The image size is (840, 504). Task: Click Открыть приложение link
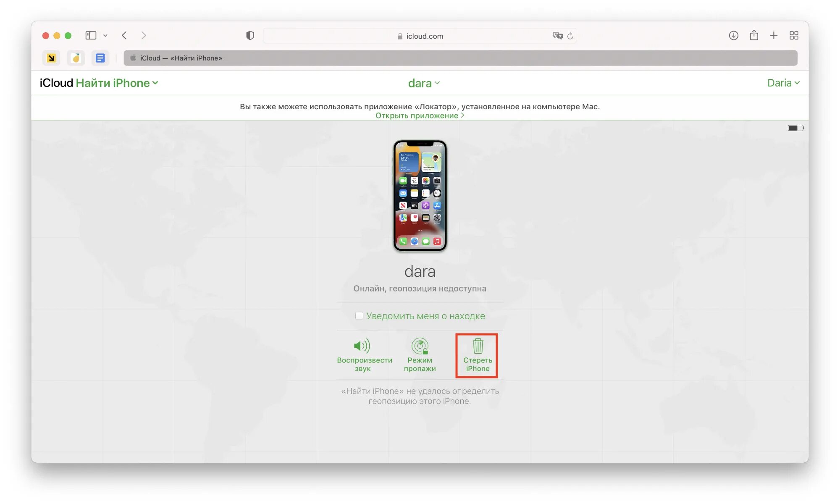(420, 115)
